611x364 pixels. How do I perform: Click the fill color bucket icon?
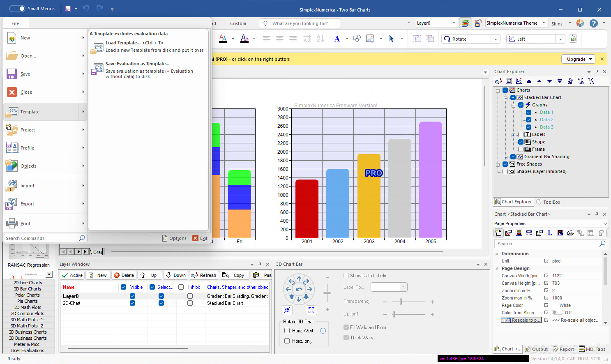click(244, 39)
